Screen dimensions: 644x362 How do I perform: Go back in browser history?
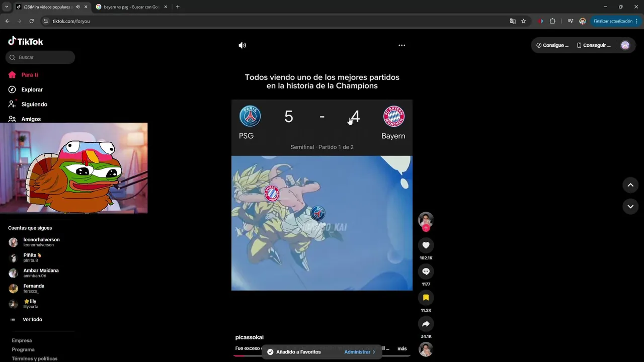(7, 21)
